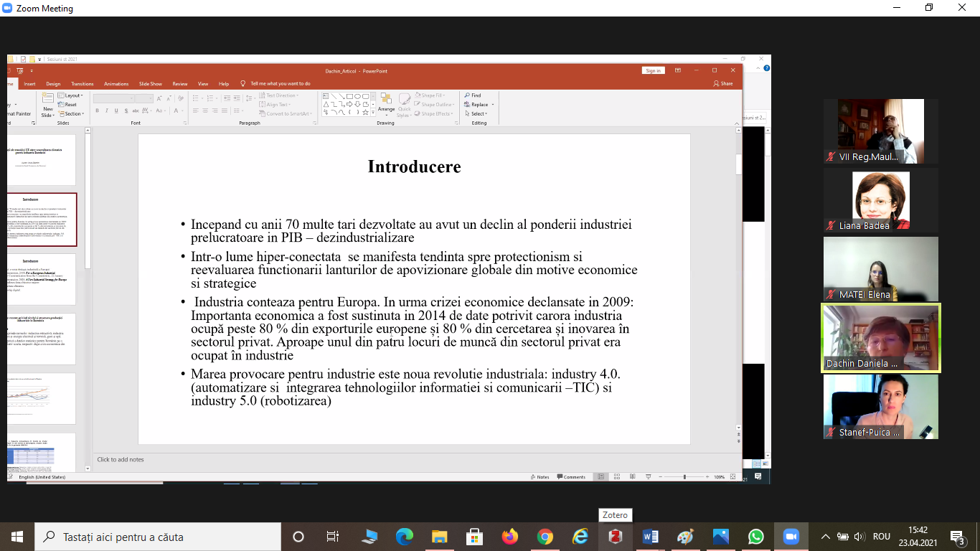Click the zoom slider handle
Viewport: 980px width, 551px height.
coord(684,476)
